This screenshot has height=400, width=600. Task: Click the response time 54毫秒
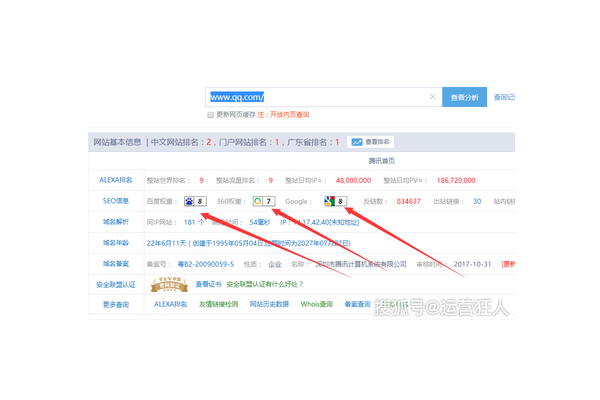click(x=260, y=222)
